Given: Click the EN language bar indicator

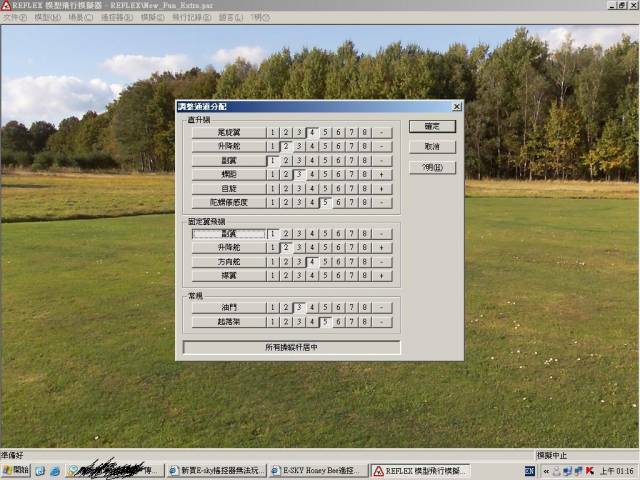Looking at the screenshot, I should 529,471.
